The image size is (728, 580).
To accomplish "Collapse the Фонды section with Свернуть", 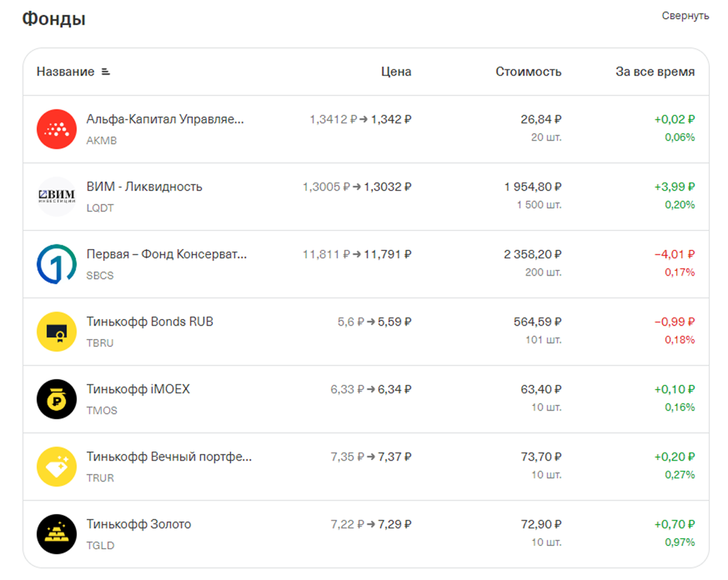I will pyautogui.click(x=685, y=15).
